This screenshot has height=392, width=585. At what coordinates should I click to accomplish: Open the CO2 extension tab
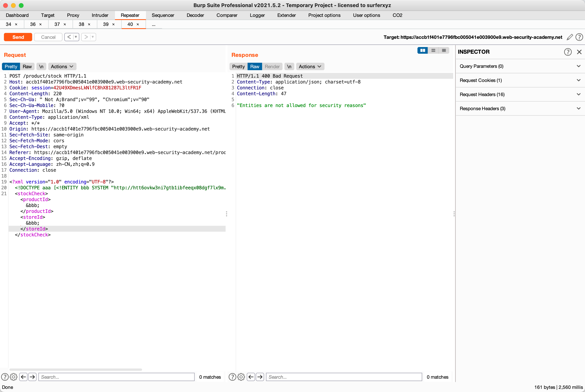[397, 15]
